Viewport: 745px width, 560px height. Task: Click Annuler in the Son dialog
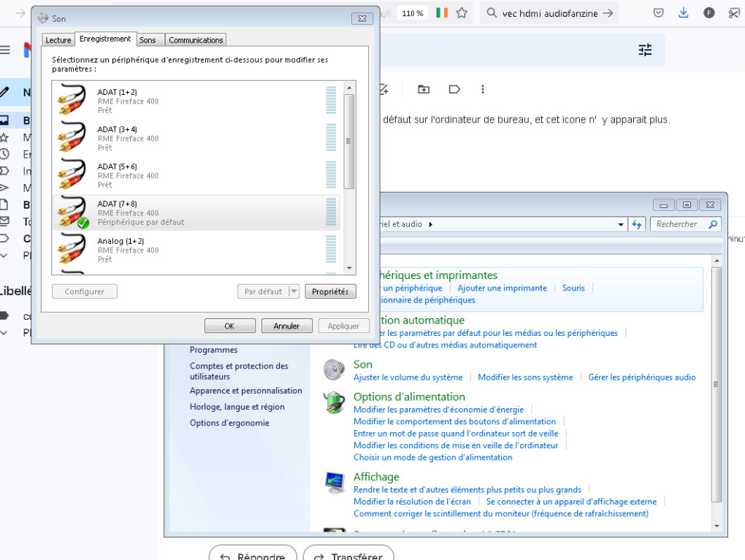click(286, 326)
